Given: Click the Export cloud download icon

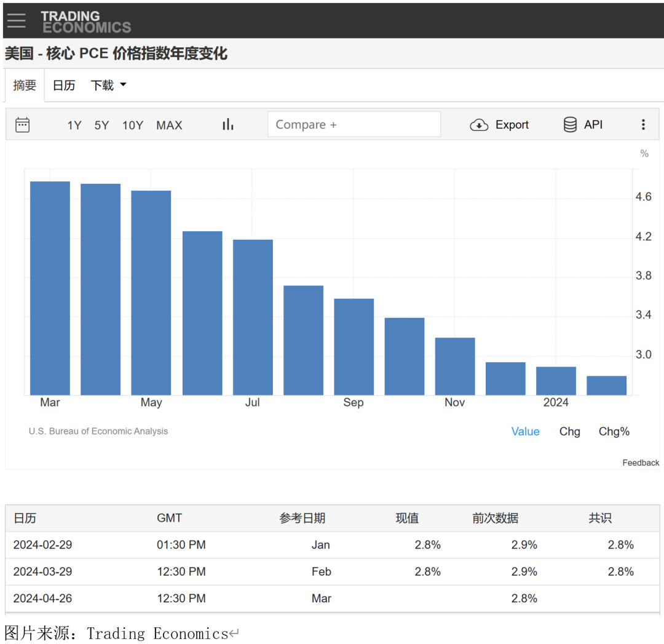Looking at the screenshot, I should [x=479, y=125].
